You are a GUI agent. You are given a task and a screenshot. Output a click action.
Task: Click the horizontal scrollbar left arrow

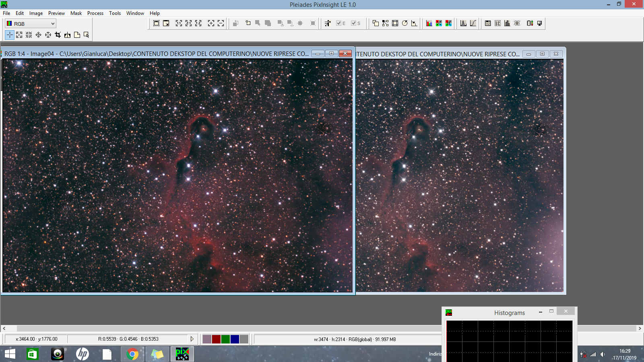[x=4, y=329]
